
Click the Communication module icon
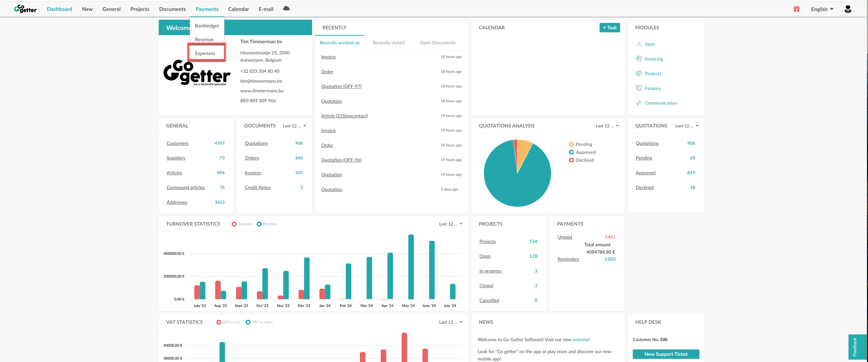639,103
